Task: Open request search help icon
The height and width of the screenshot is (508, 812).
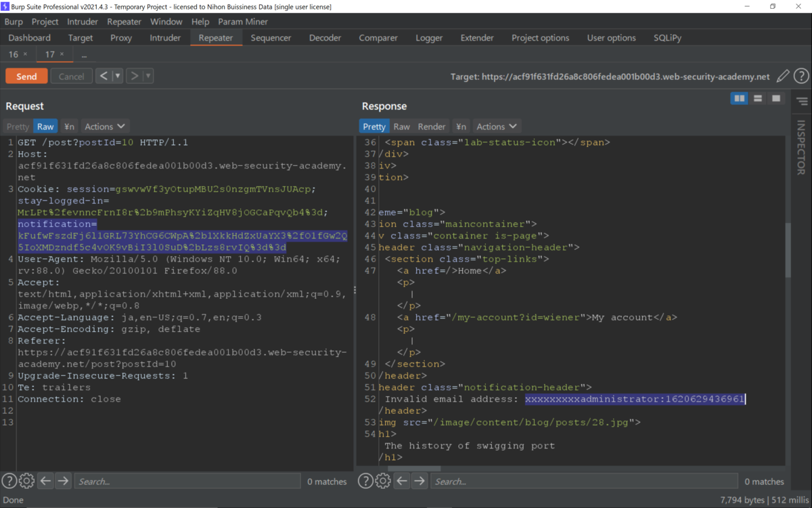Action: (x=9, y=481)
